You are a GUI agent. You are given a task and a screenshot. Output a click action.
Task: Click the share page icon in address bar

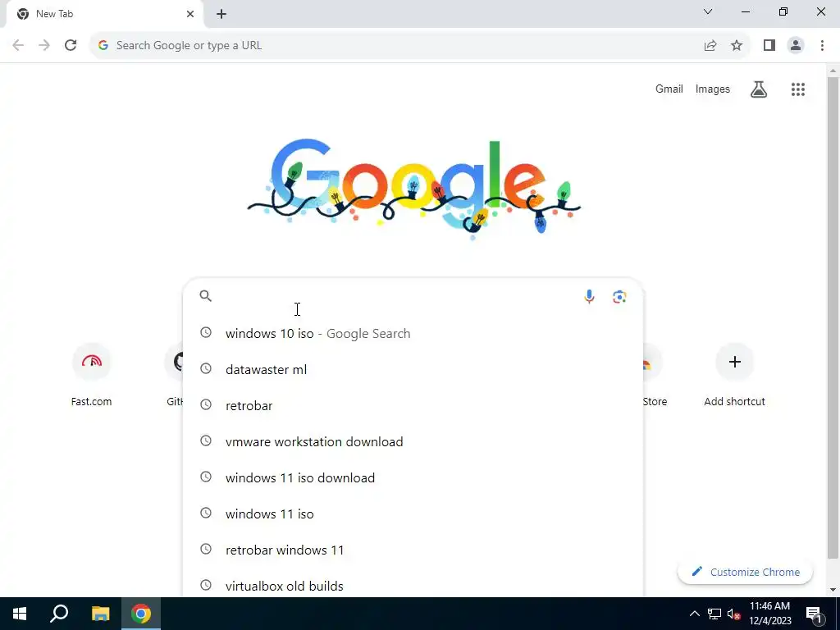tap(710, 46)
